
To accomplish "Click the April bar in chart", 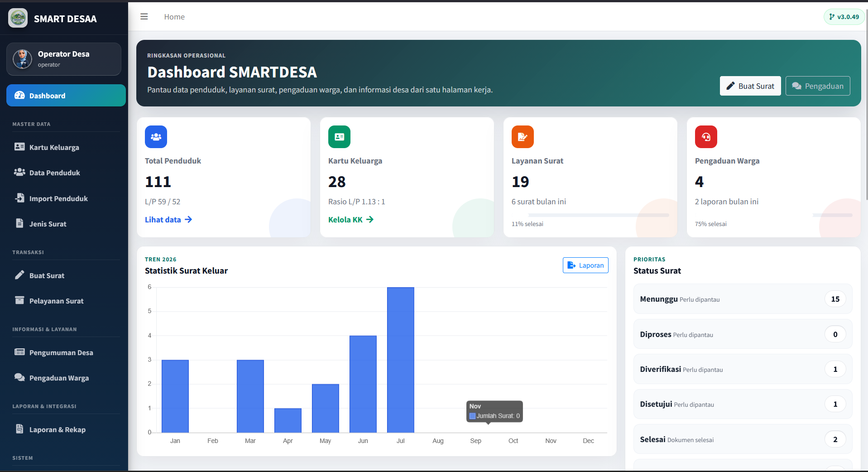I will pos(288,420).
